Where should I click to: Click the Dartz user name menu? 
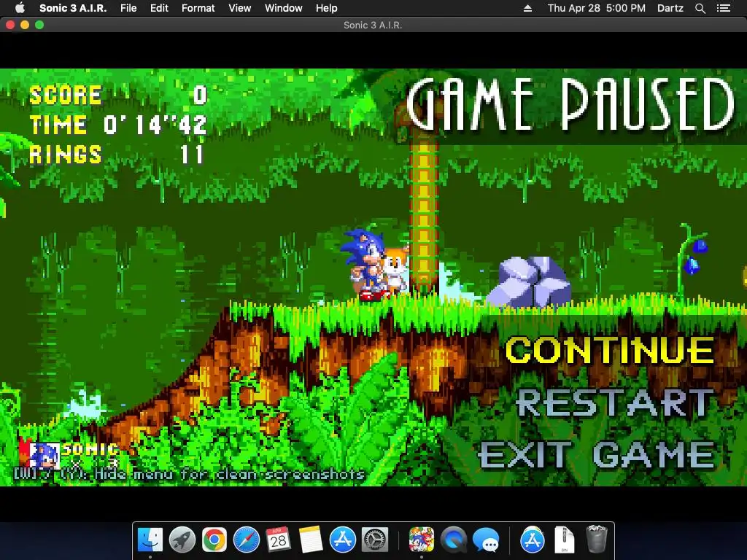pos(670,8)
